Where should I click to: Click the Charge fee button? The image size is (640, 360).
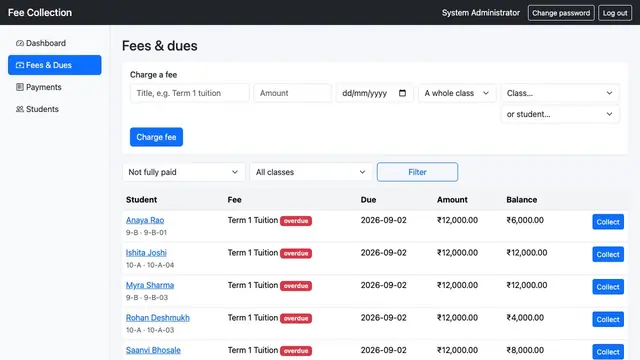(156, 137)
